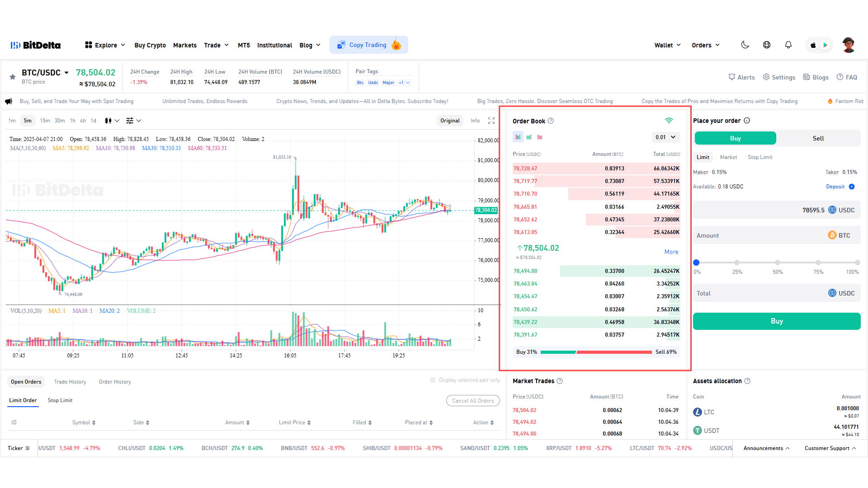Select the Limit order type tab
This screenshot has height=488, width=868.
coord(703,157)
